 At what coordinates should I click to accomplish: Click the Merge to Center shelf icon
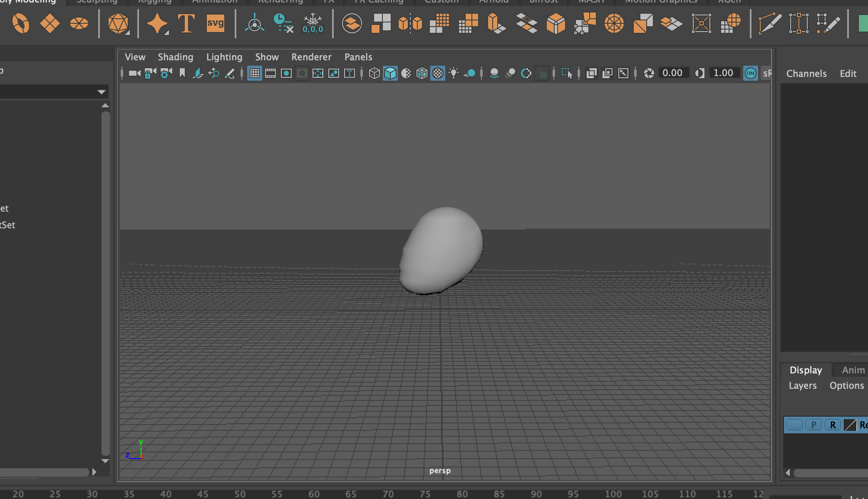click(x=701, y=23)
